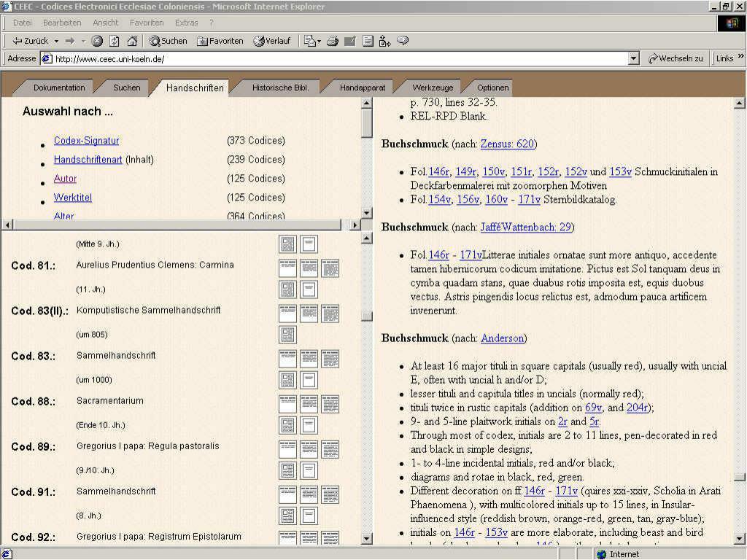This screenshot has width=747, height=560.
Task: Follow the Werktitel link
Action: (x=73, y=198)
